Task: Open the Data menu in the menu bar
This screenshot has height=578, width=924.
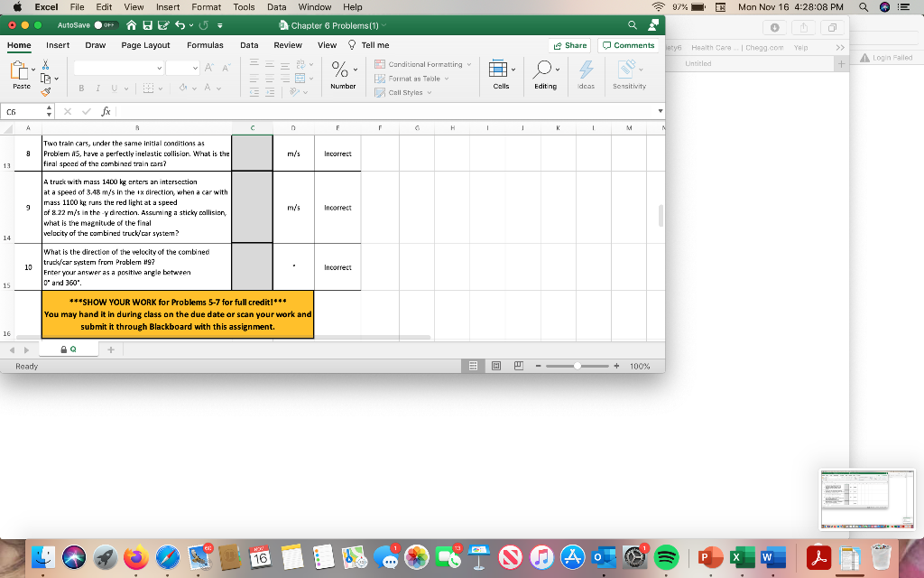Action: 276,7
